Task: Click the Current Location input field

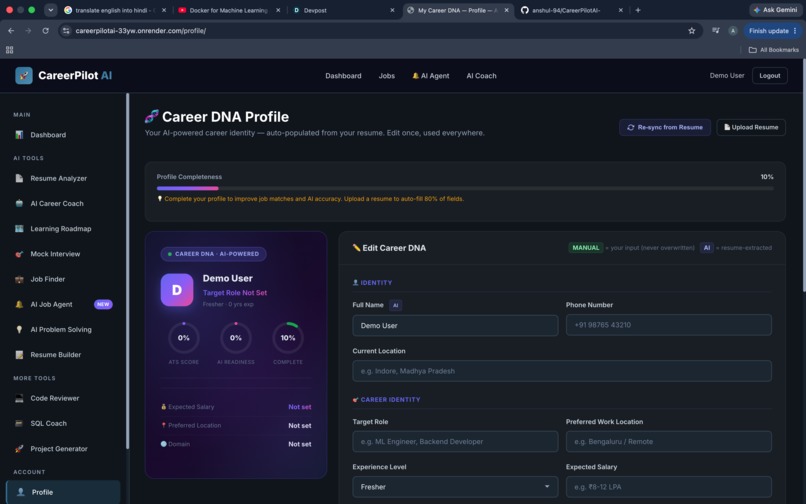Action: (562, 371)
